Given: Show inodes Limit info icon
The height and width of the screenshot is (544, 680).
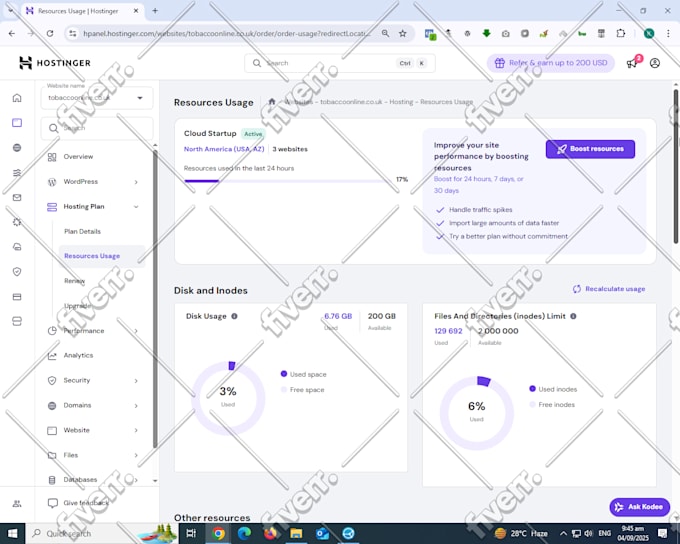Looking at the screenshot, I should [x=573, y=316].
